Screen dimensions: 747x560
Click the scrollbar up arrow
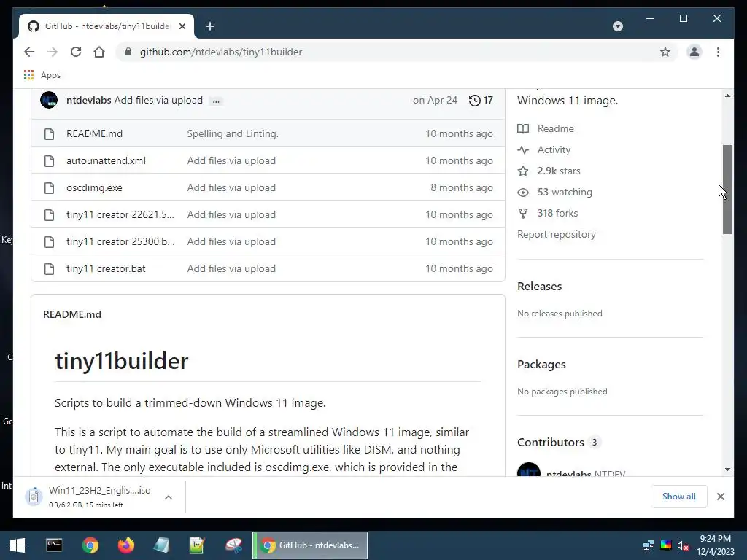pyautogui.click(x=727, y=96)
